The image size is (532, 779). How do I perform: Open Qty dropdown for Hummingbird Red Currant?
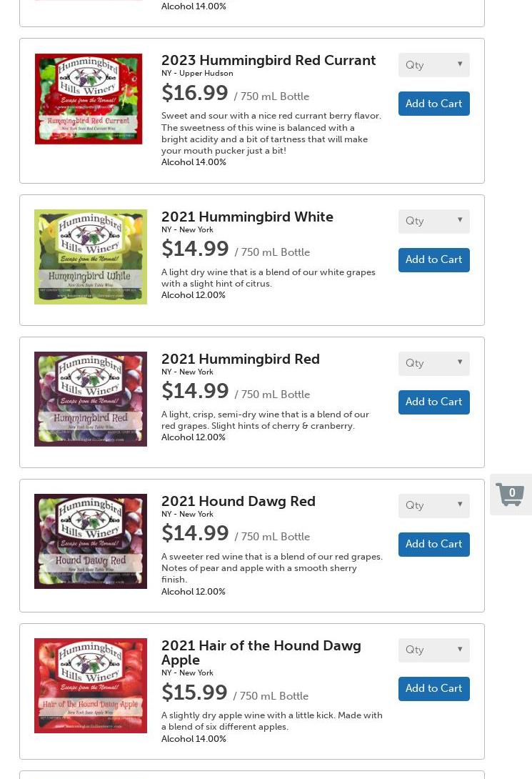(x=433, y=65)
